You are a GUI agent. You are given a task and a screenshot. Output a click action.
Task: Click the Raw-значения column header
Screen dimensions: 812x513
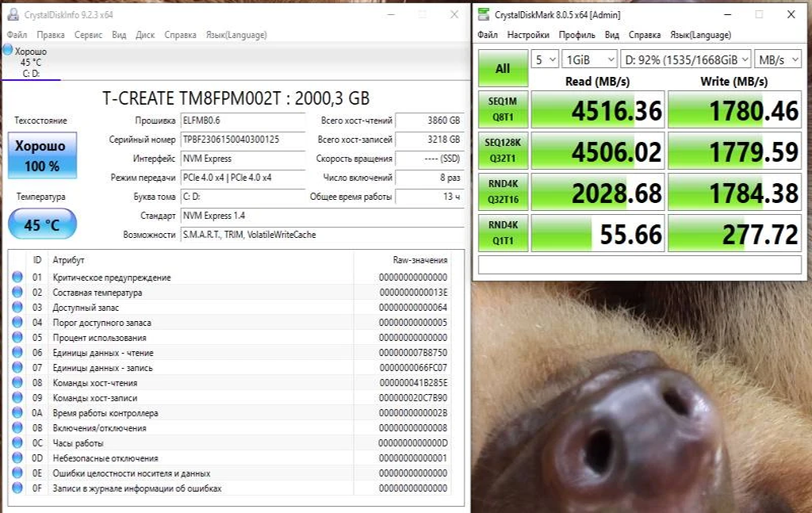[x=420, y=260]
